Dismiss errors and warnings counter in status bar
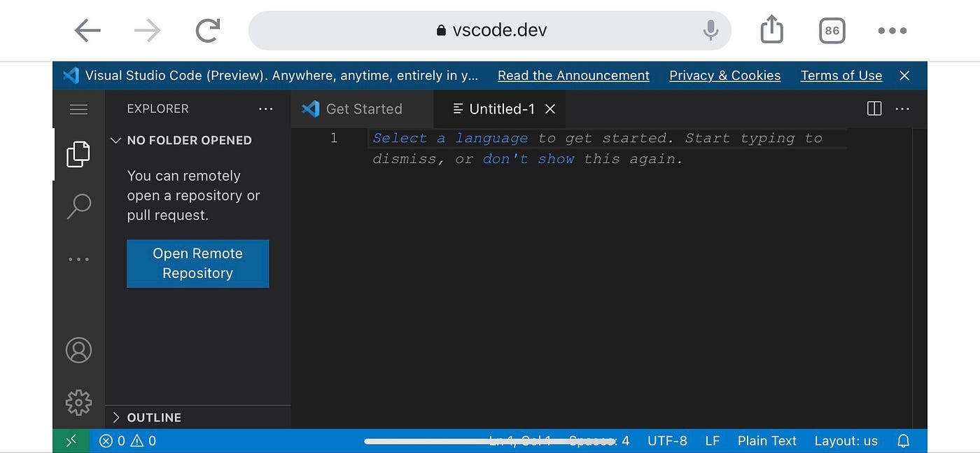980x453 pixels. coord(127,440)
